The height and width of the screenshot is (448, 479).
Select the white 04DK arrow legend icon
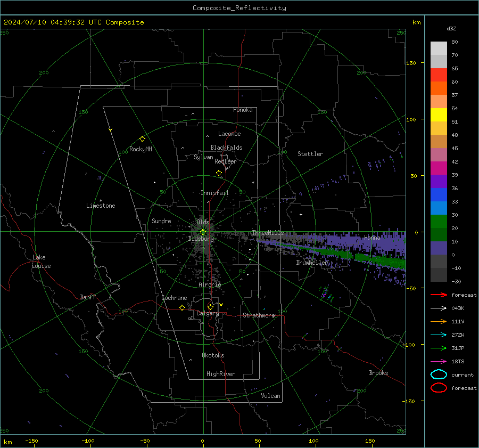tap(439, 308)
